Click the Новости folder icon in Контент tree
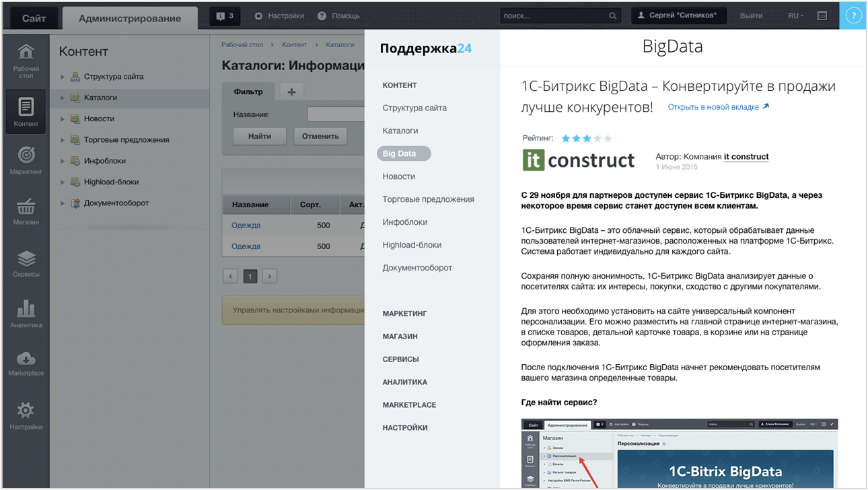The width and height of the screenshot is (868, 490). [75, 118]
